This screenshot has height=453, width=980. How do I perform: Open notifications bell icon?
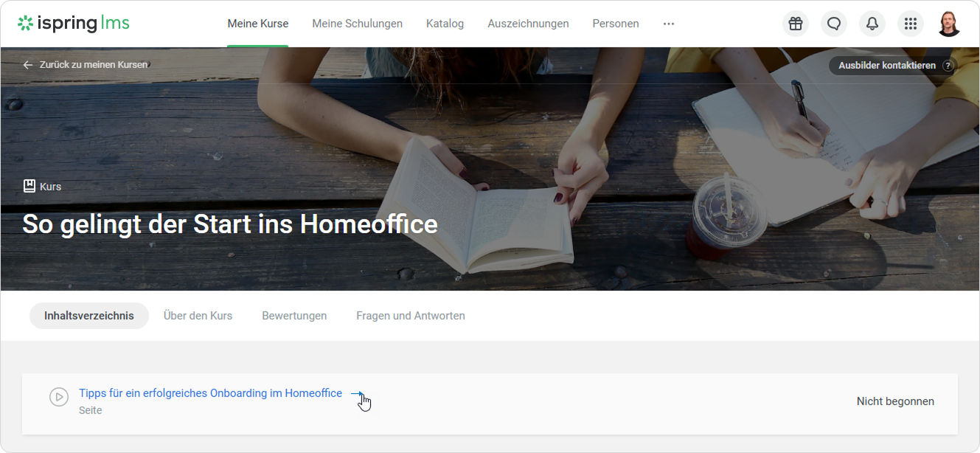coord(872,24)
